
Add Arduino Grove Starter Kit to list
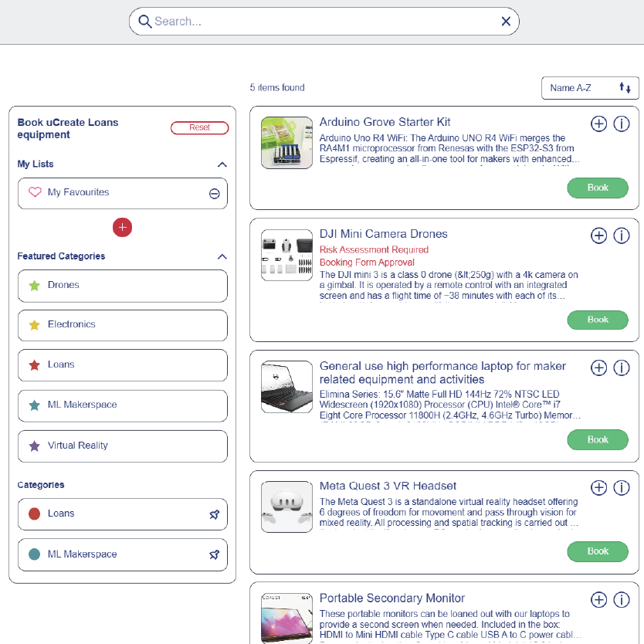coord(598,124)
